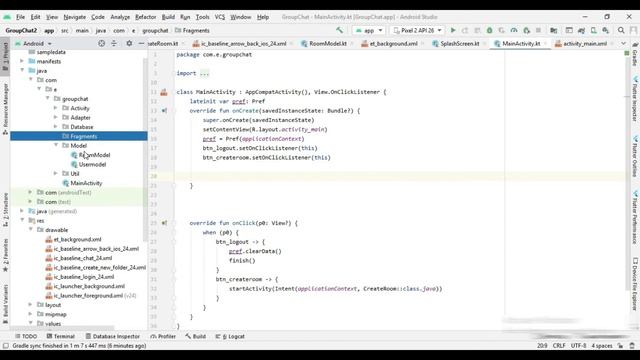Screen dimensions: 640x360
Task: Click the project panel settings gear icon
Action: [129, 43]
